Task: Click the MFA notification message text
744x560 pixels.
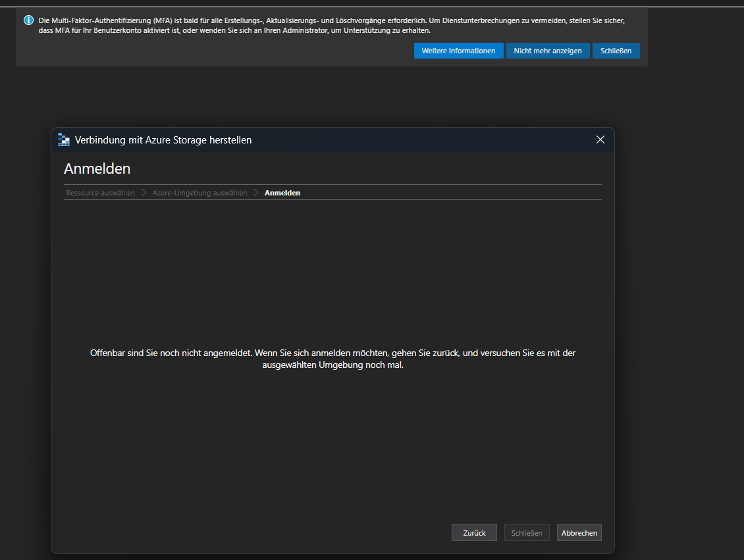Action: click(x=332, y=26)
